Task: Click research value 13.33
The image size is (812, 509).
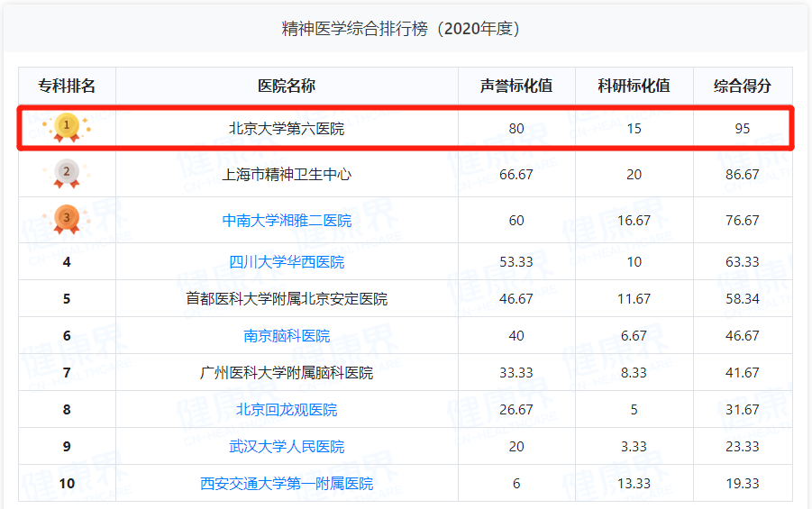Action: [x=634, y=484]
